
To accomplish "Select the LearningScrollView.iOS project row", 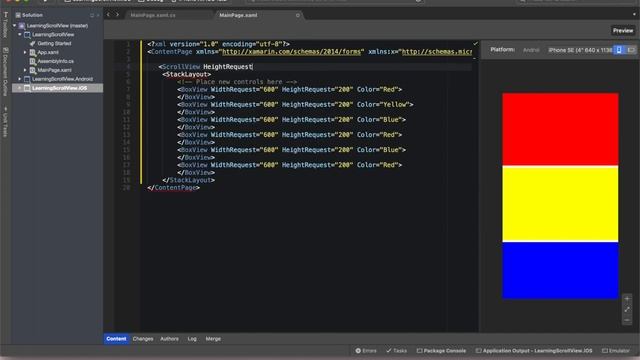I will click(x=57, y=88).
